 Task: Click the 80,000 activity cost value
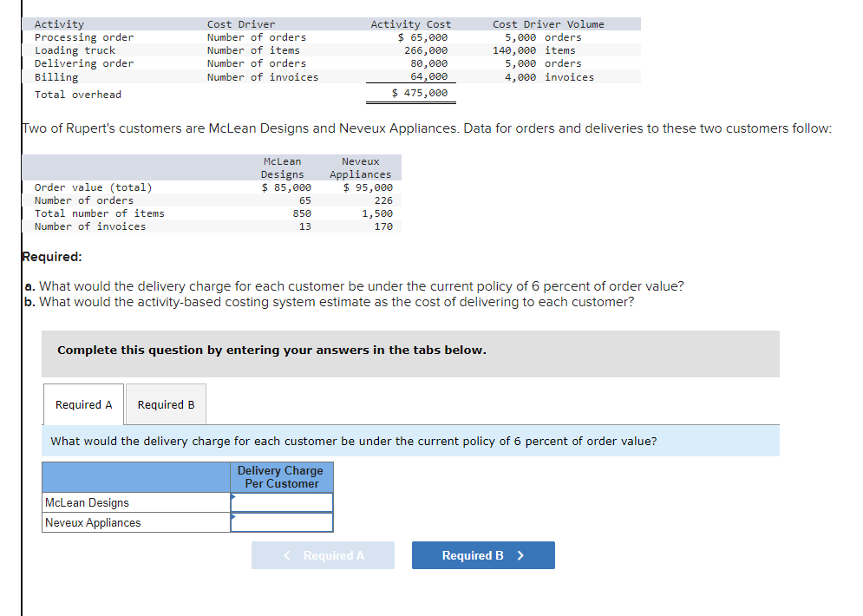tap(428, 63)
